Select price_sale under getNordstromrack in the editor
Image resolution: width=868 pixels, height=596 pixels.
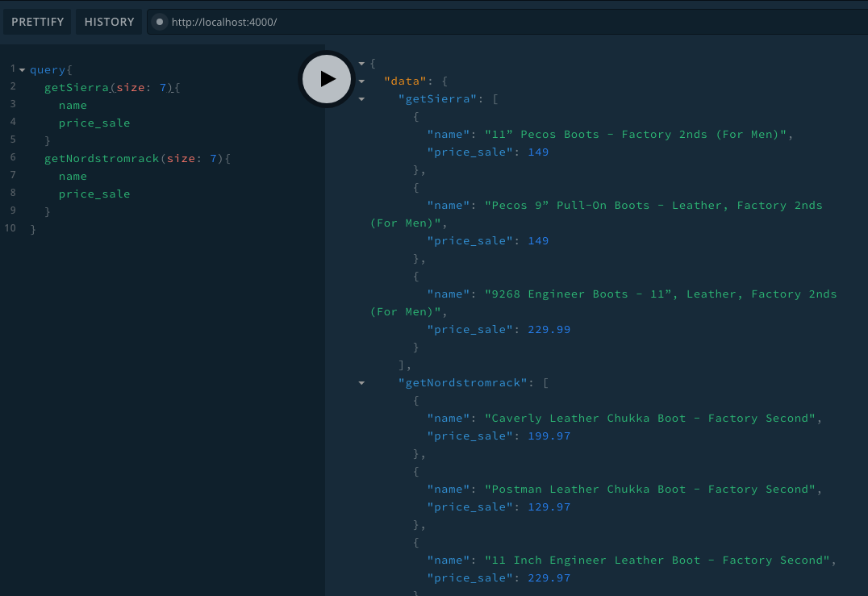[94, 194]
